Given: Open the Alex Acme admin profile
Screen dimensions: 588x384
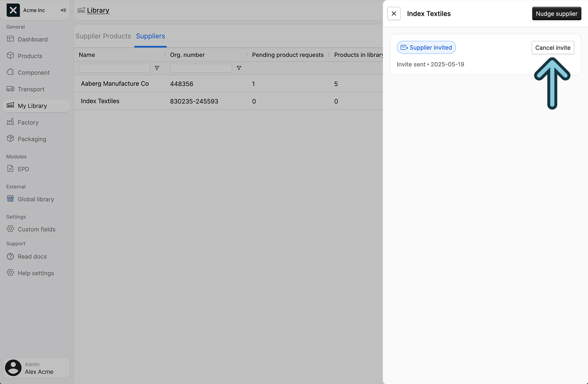Looking at the screenshot, I should tap(36, 368).
